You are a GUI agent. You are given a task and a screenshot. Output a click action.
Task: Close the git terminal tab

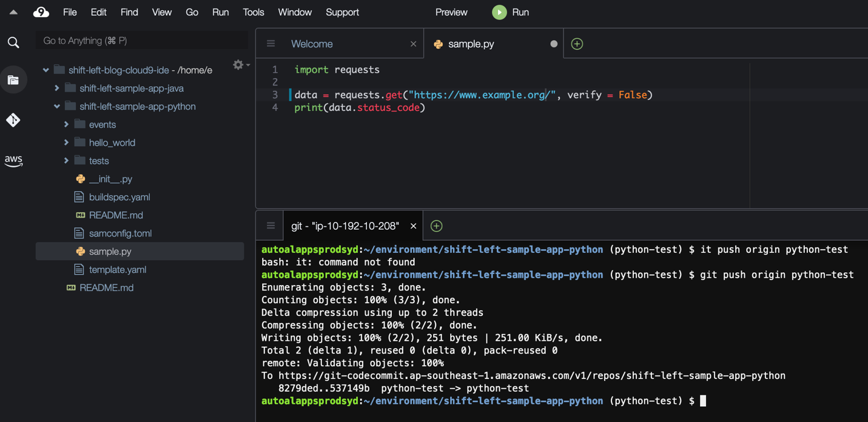pos(413,226)
